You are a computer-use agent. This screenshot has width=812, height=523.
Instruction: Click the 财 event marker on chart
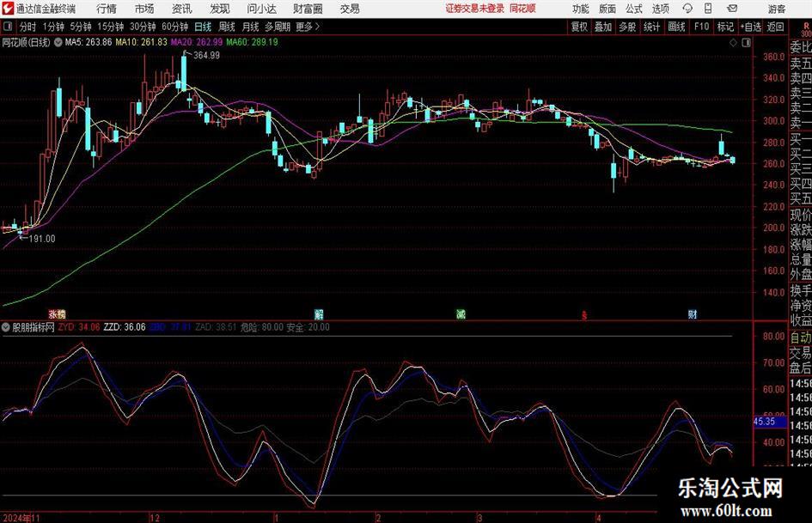[x=693, y=314]
